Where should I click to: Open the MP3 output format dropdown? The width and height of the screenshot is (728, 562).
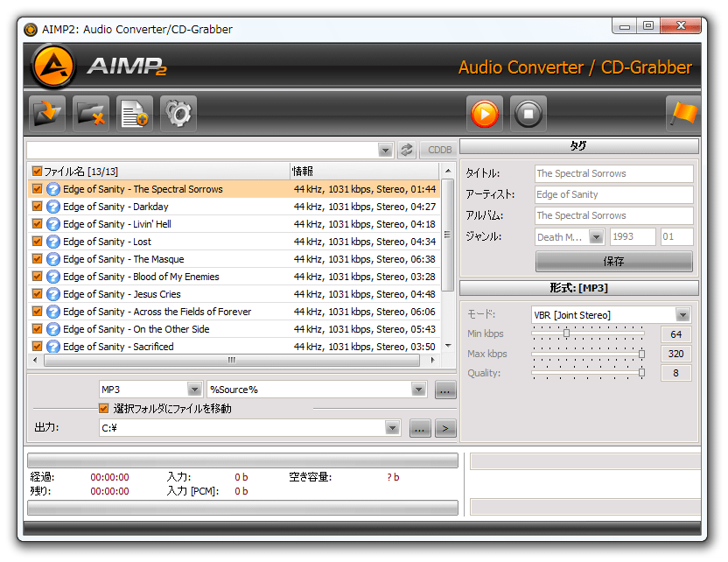194,390
